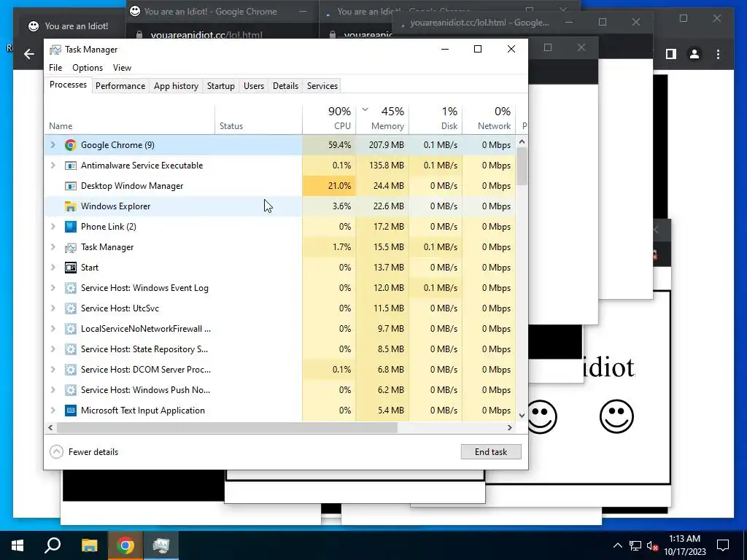Viewport: 747px width, 560px height.
Task: Expand the Antimalware Service Executable row
Action: 53,166
